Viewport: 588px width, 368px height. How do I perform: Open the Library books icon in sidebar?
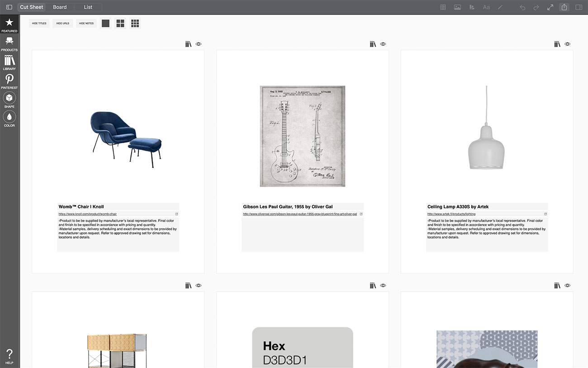(x=9, y=62)
